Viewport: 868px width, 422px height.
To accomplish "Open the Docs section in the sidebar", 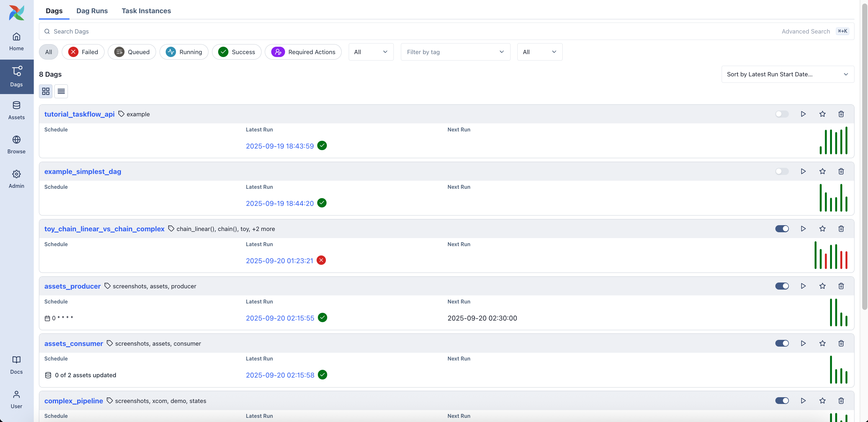I will [x=16, y=365].
